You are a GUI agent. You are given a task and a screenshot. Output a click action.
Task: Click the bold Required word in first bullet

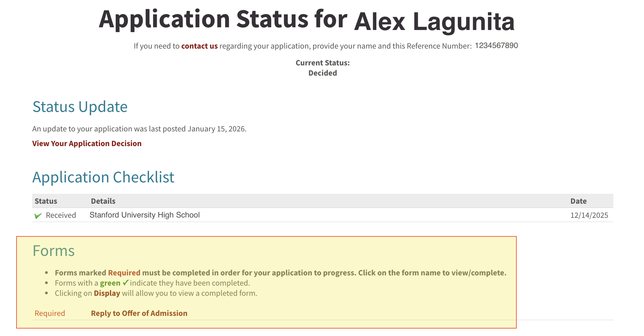click(x=124, y=273)
